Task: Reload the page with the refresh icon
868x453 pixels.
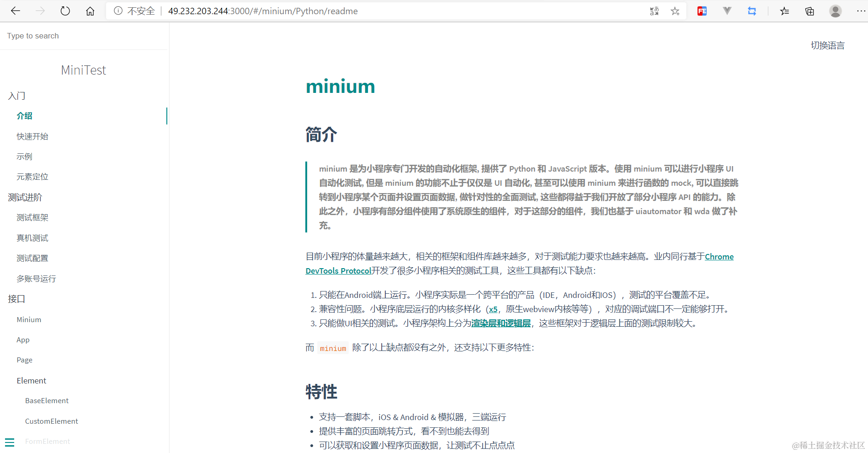Action: pyautogui.click(x=65, y=11)
